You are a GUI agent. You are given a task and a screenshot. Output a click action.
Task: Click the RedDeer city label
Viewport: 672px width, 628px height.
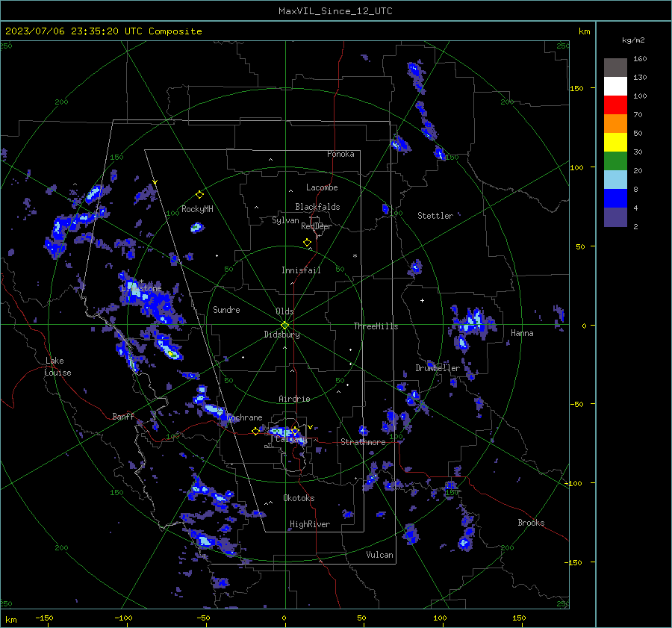point(317,226)
